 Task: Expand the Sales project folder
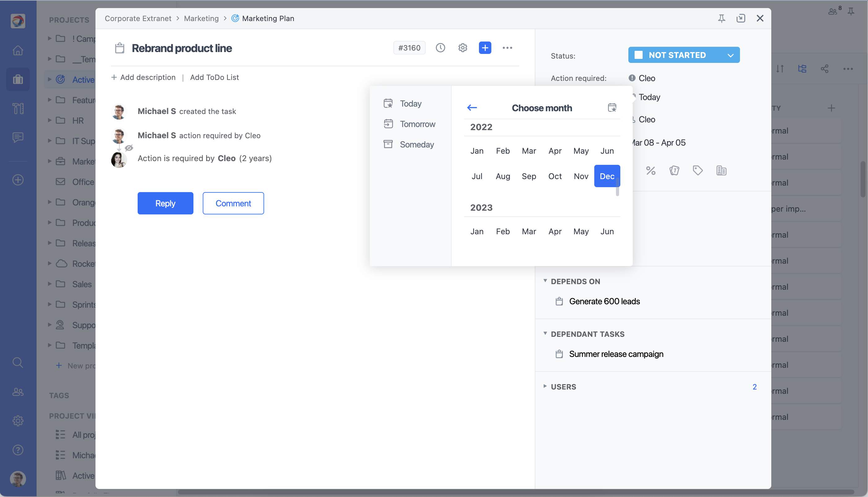click(x=50, y=284)
